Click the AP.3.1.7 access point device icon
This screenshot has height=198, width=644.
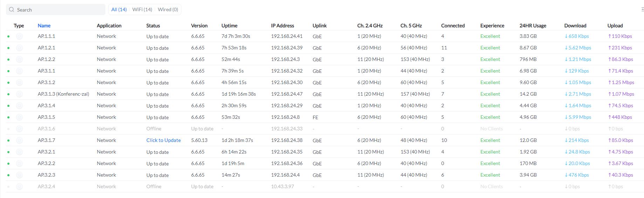tap(20, 141)
